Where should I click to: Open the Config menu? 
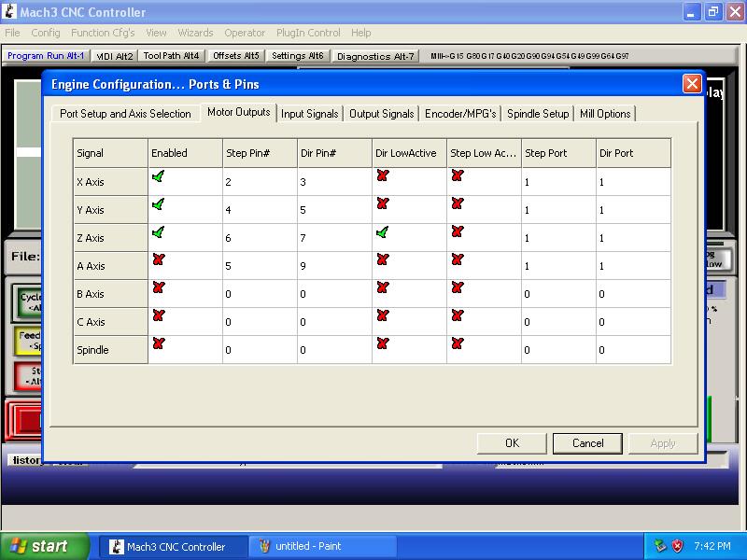coord(46,33)
